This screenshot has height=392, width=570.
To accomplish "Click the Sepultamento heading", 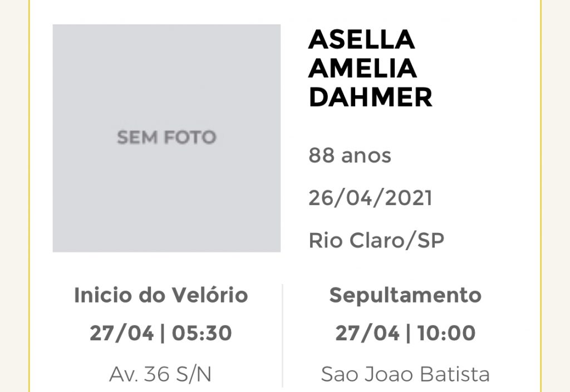I will [405, 295].
